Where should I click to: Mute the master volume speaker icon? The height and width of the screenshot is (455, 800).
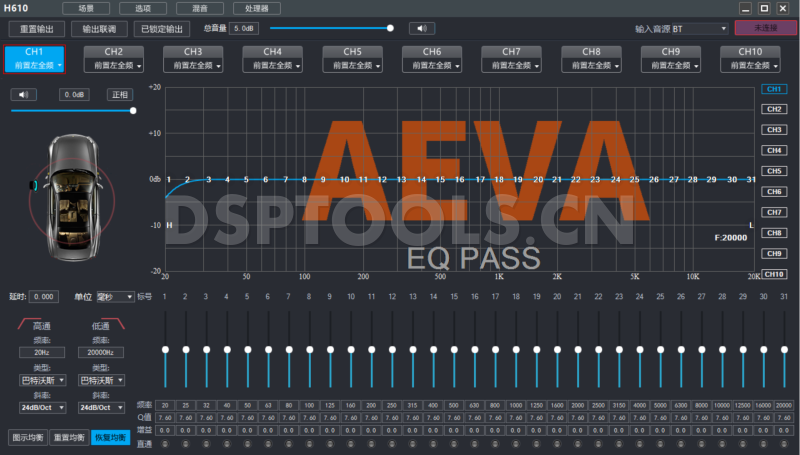click(x=422, y=28)
